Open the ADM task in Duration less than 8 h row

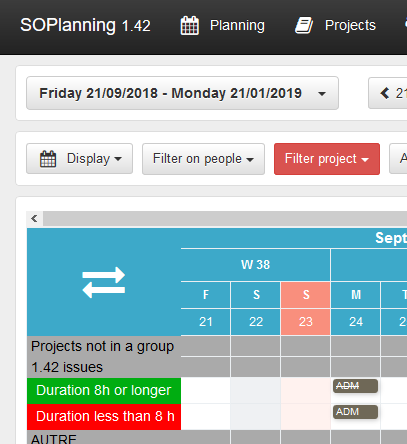[x=355, y=412]
